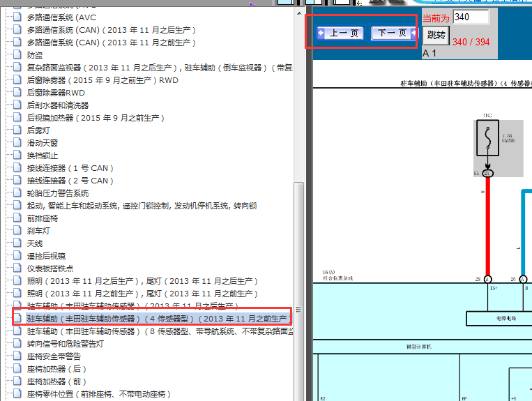Click the tree panel scrollbar thumb

[299, 292]
